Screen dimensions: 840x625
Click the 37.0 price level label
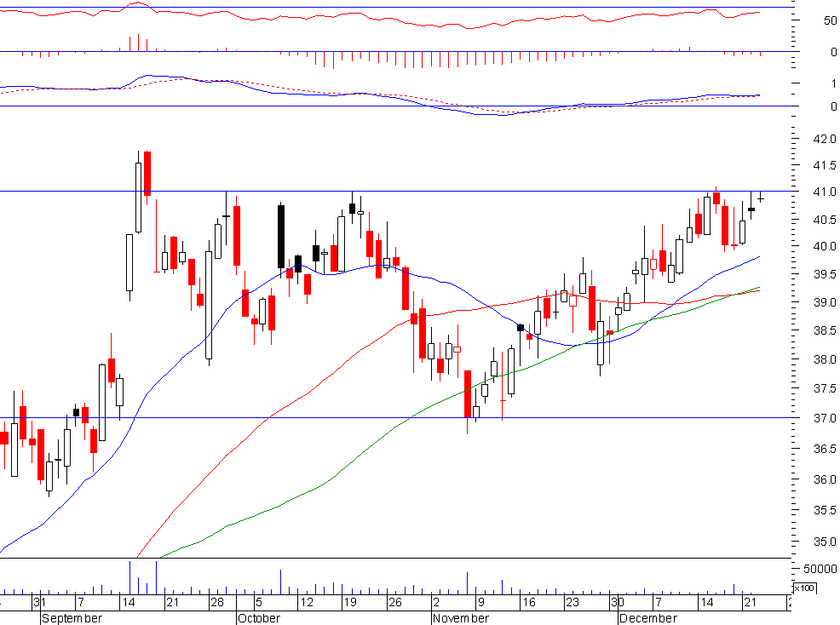[x=825, y=418]
